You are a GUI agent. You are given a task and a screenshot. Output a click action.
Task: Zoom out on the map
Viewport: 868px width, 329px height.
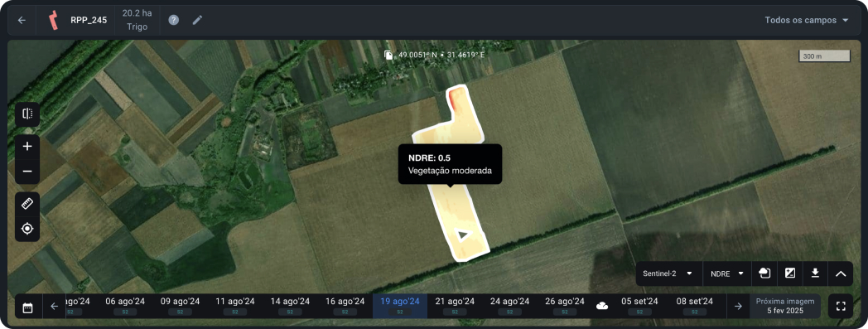[27, 172]
